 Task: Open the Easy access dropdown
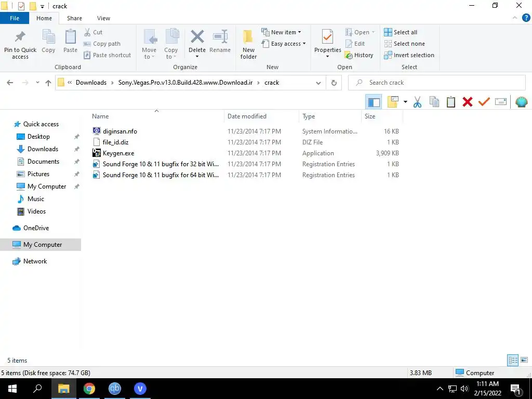click(284, 44)
